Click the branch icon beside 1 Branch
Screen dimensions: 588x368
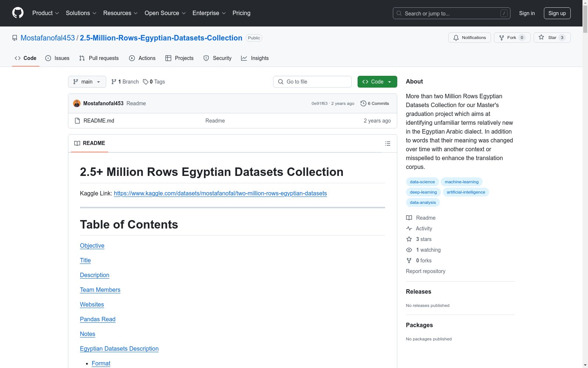(114, 82)
